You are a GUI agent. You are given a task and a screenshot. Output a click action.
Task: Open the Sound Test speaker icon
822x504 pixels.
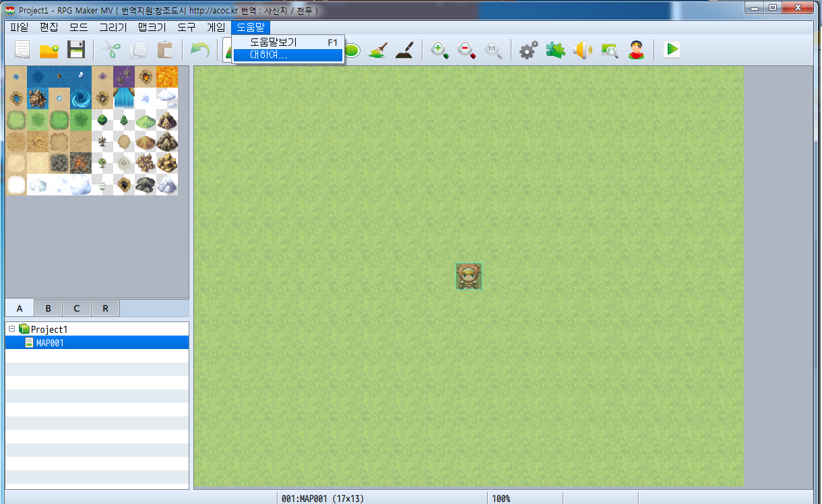[x=582, y=50]
